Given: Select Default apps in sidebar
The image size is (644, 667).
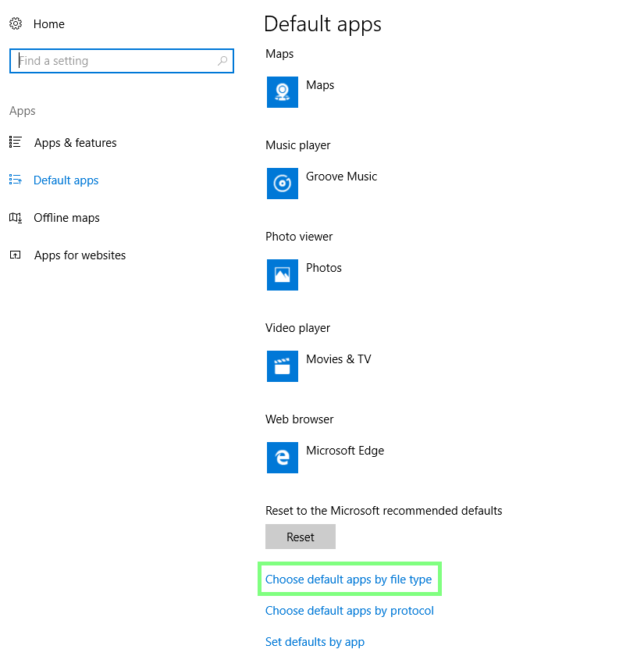Looking at the screenshot, I should click(x=66, y=180).
